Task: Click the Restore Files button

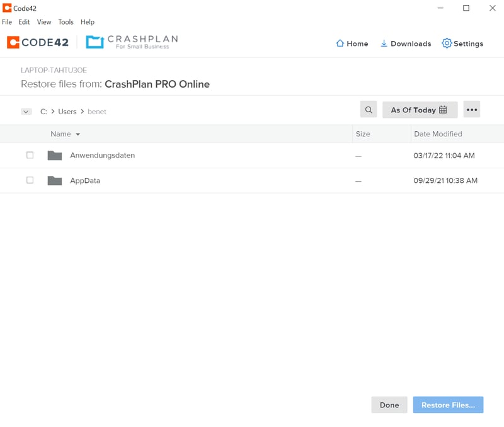Action: coord(448,405)
